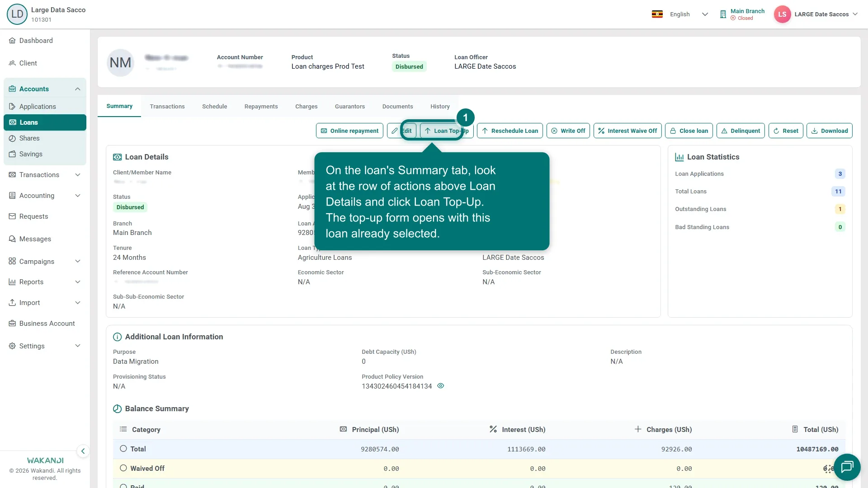The width and height of the screenshot is (868, 488).
Task: View the product policy version eye icon
Action: click(441, 386)
